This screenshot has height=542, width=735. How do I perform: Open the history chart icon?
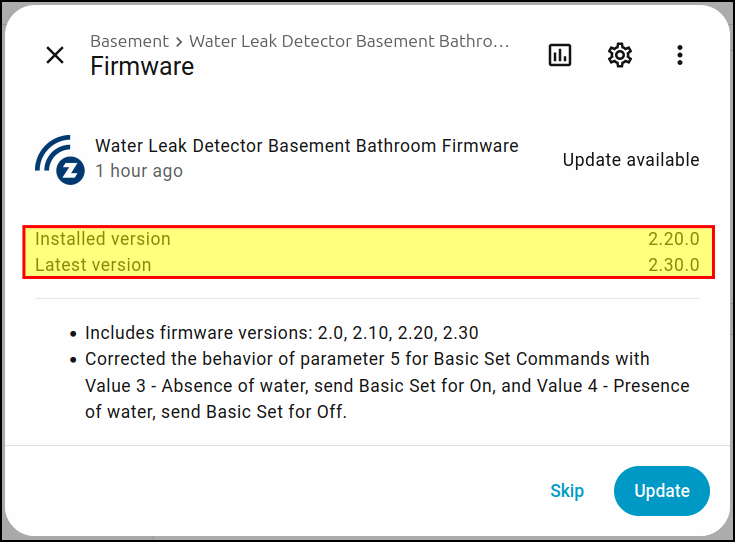pos(560,55)
